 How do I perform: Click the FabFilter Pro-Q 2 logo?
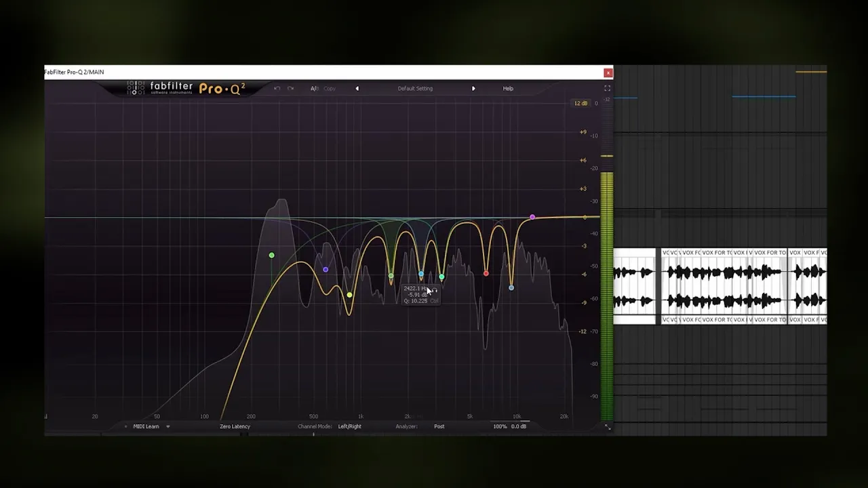pos(186,88)
